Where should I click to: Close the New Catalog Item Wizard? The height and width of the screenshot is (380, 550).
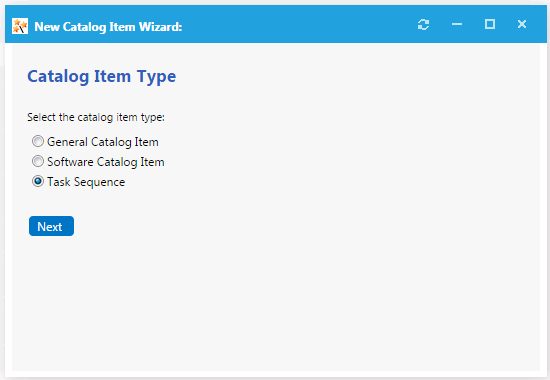coord(522,24)
